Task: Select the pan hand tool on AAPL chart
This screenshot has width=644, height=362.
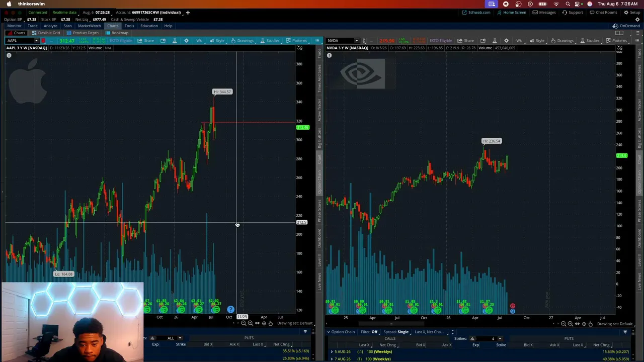Action: tap(270, 323)
